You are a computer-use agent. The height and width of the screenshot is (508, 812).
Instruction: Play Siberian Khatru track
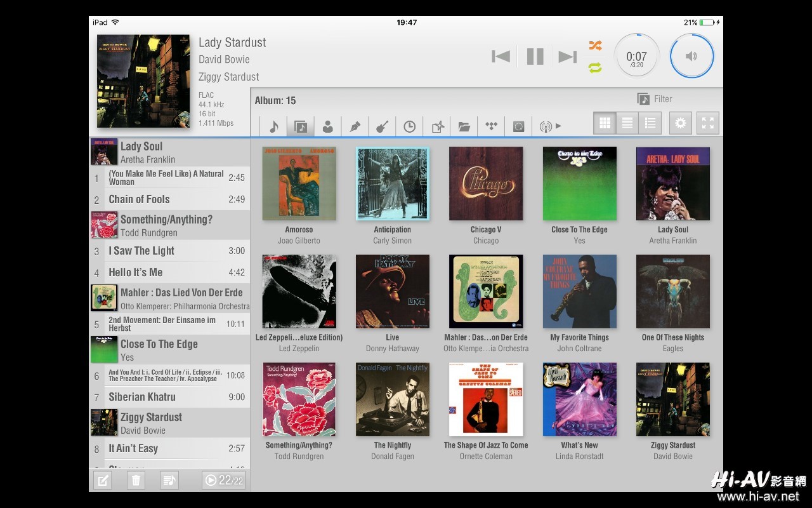coord(169,397)
